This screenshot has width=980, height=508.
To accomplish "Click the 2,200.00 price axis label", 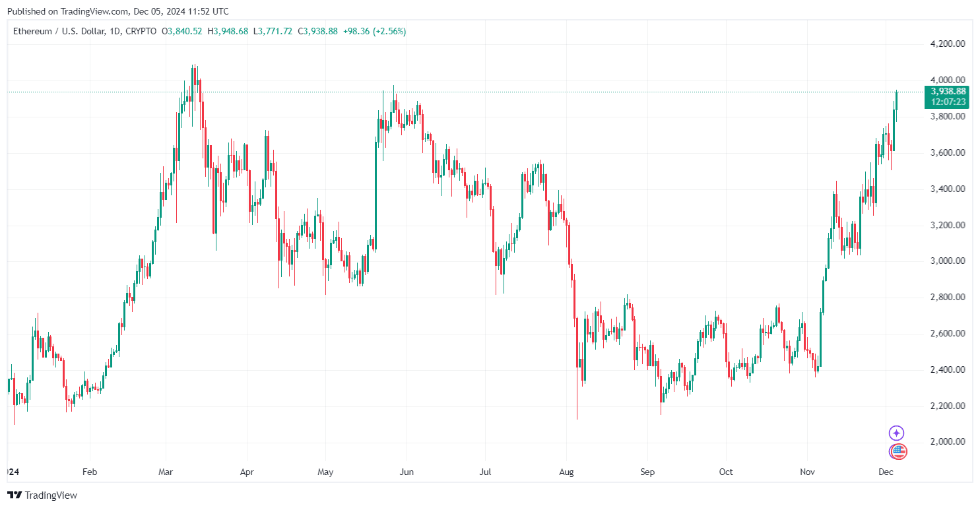I will [x=948, y=406].
